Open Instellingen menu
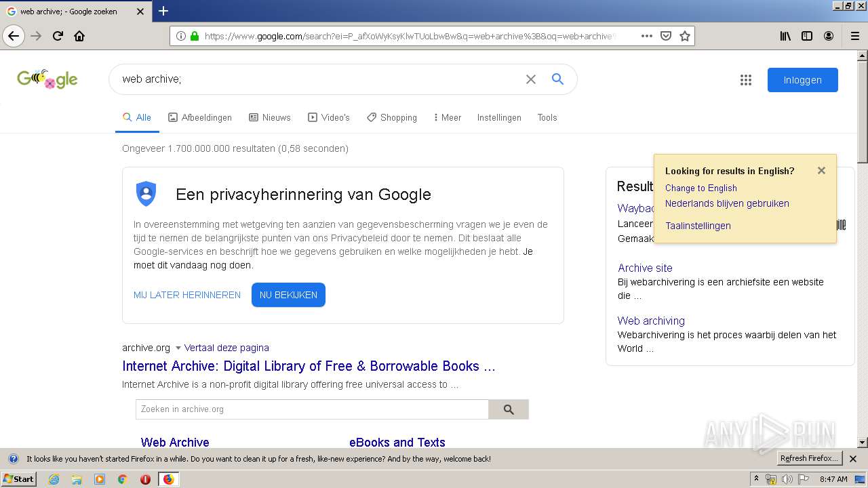Image resolution: width=868 pixels, height=488 pixels. point(499,117)
